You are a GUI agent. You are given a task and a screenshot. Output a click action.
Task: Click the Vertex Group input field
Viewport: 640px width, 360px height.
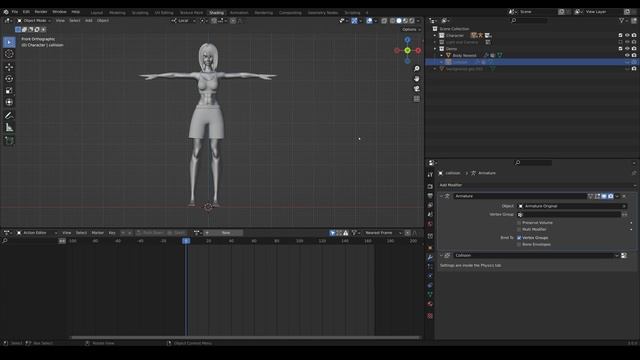[569, 214]
